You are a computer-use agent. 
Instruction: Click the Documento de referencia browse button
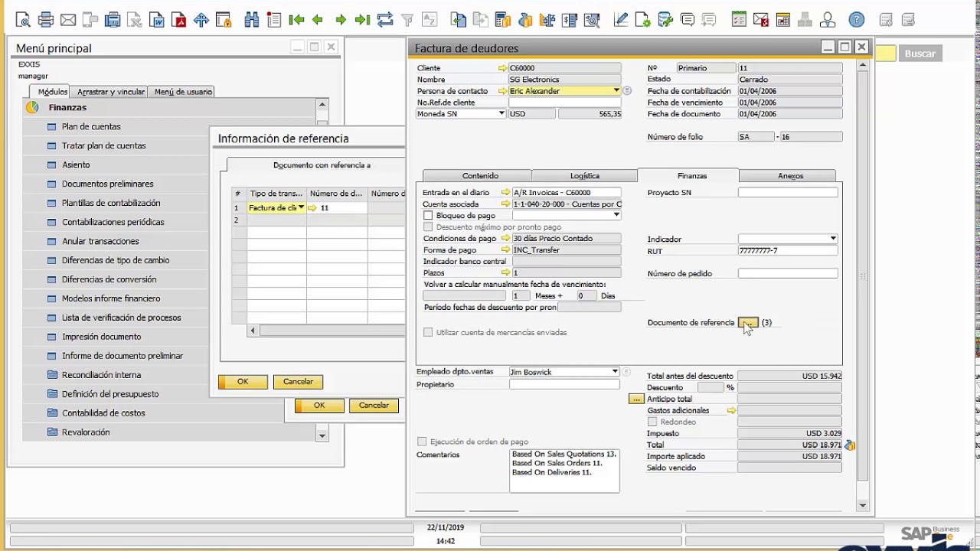tap(748, 323)
